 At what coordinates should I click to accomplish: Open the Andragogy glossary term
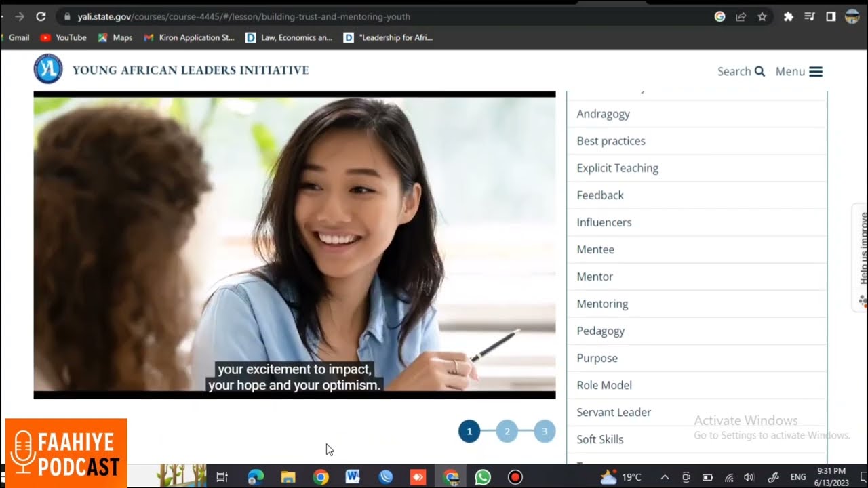(697, 114)
